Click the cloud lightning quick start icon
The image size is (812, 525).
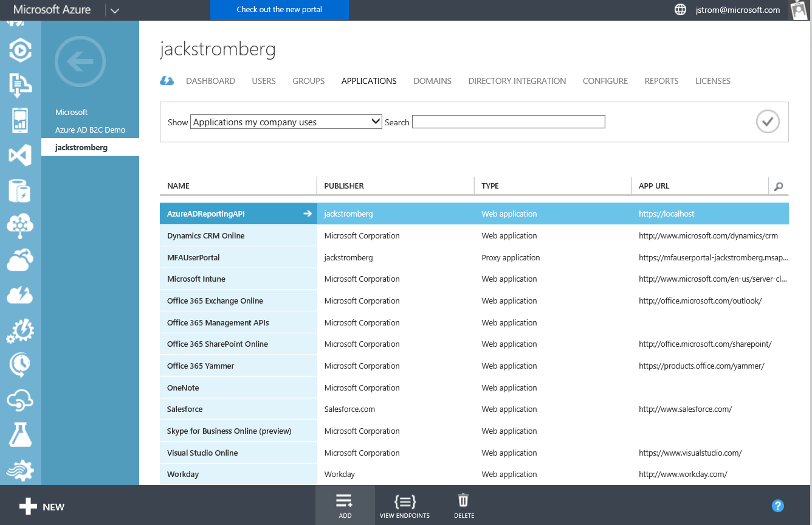[167, 81]
